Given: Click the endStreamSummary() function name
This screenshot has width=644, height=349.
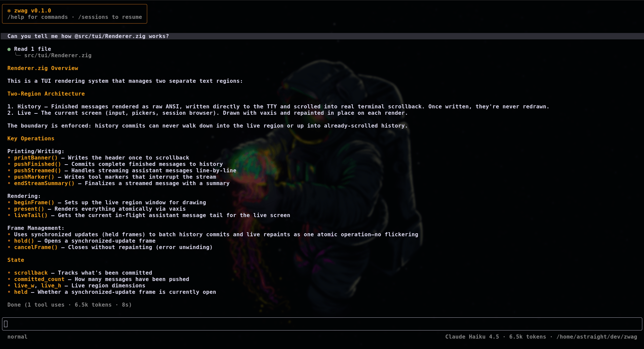Looking at the screenshot, I should [x=44, y=183].
